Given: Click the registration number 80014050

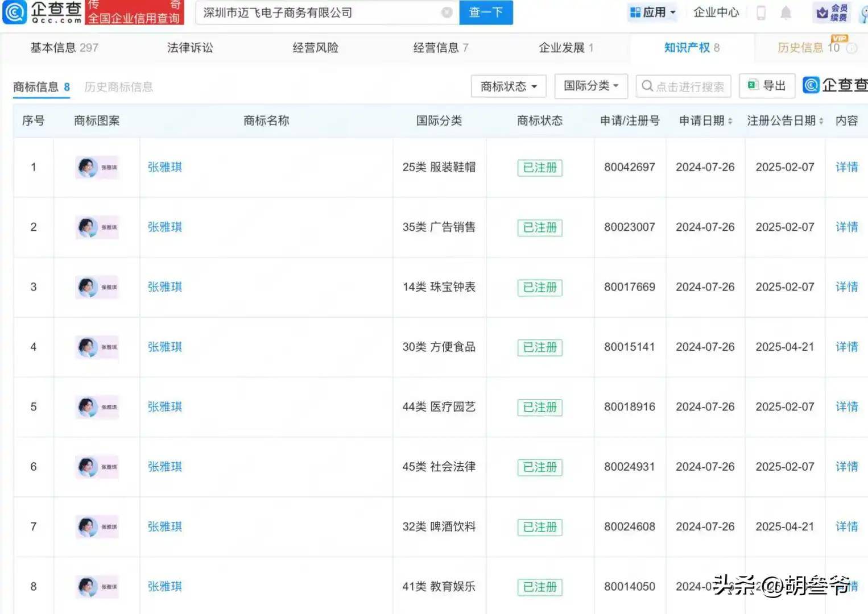Looking at the screenshot, I should tap(630, 587).
